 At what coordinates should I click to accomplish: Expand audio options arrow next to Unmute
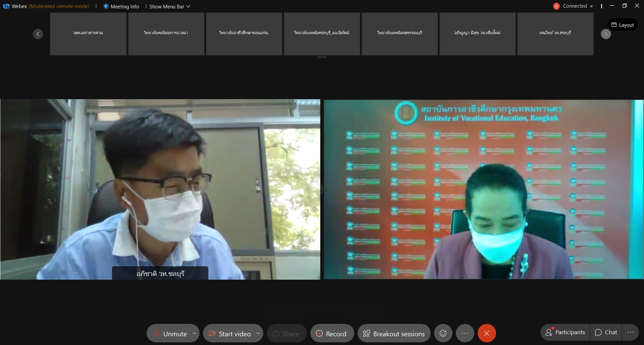pyautogui.click(x=194, y=333)
